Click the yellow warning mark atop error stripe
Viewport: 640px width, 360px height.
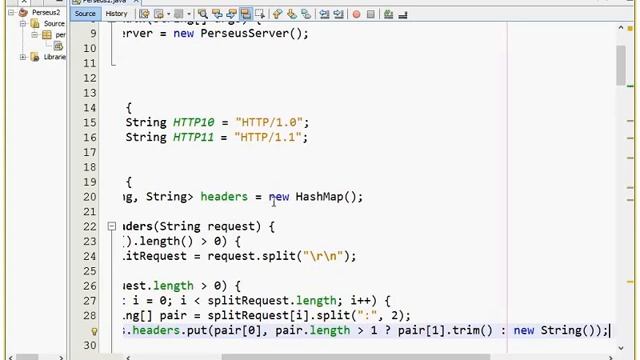point(631,29)
